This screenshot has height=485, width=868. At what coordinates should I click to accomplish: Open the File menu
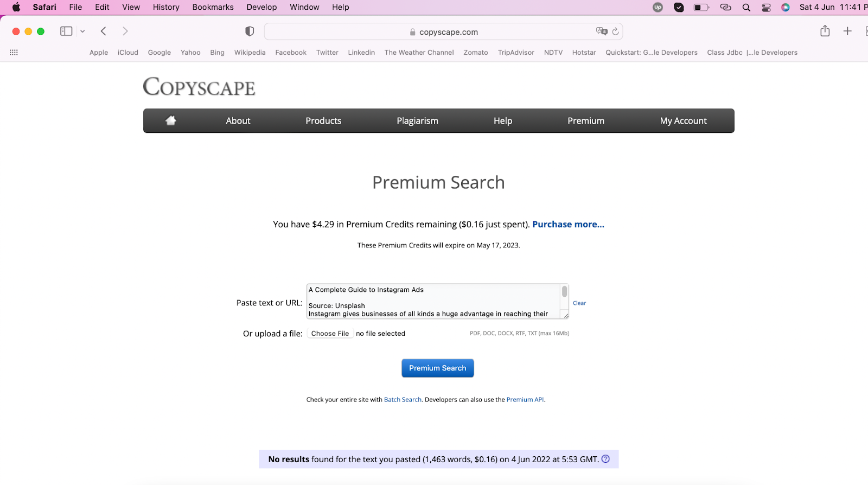(75, 7)
